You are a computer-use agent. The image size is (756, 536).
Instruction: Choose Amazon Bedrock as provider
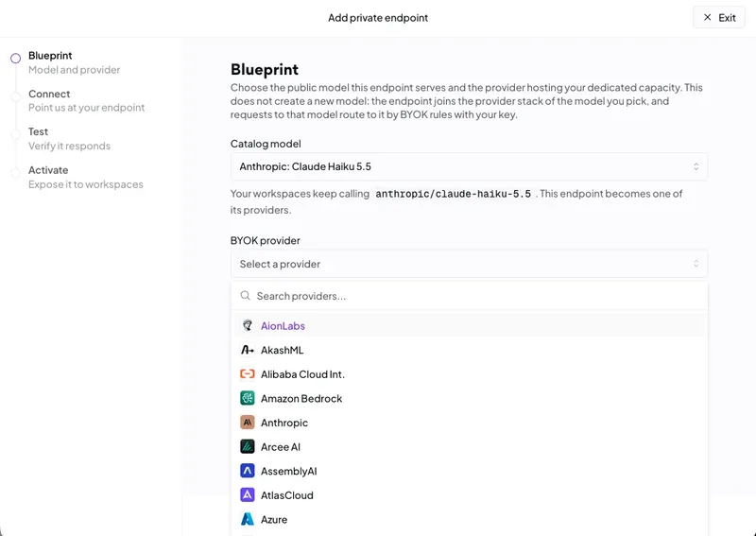click(469, 398)
